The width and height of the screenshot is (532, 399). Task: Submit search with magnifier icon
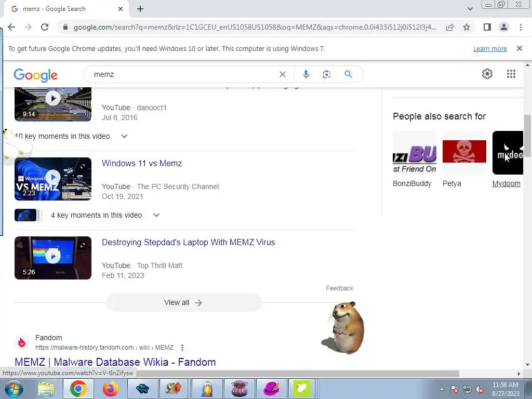348,74
